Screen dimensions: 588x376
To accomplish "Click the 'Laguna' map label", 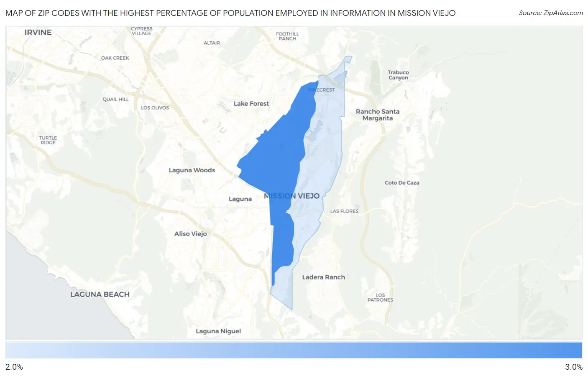I will (240, 199).
